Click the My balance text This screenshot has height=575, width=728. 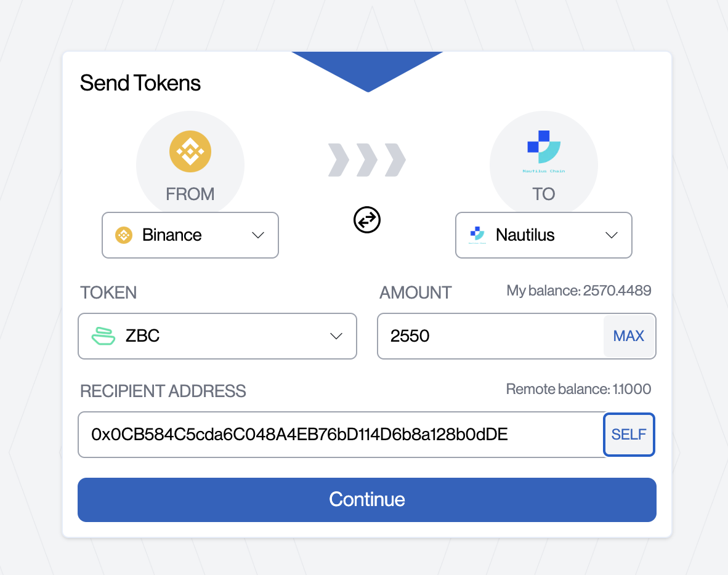578,291
